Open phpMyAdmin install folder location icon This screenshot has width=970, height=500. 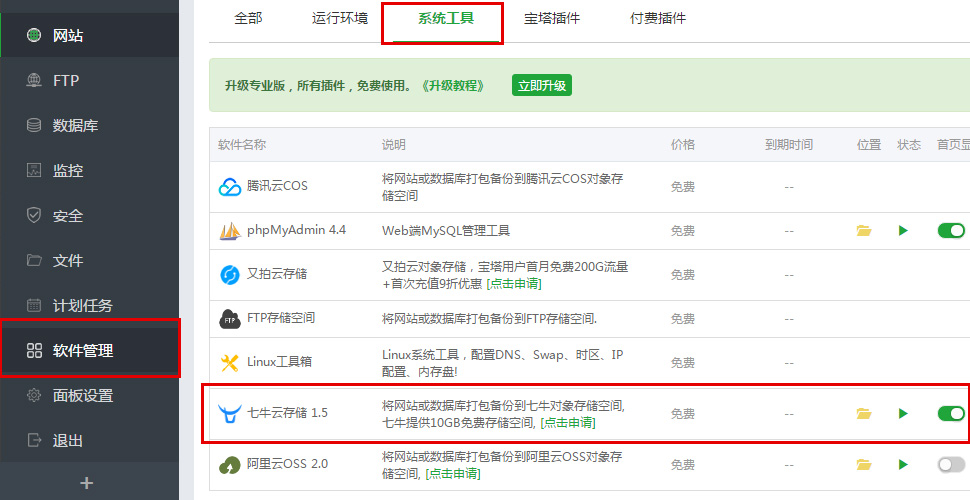pos(864,231)
